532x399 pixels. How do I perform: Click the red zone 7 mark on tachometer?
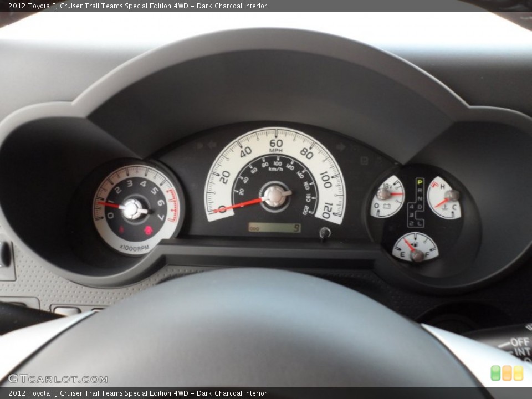tap(161, 217)
